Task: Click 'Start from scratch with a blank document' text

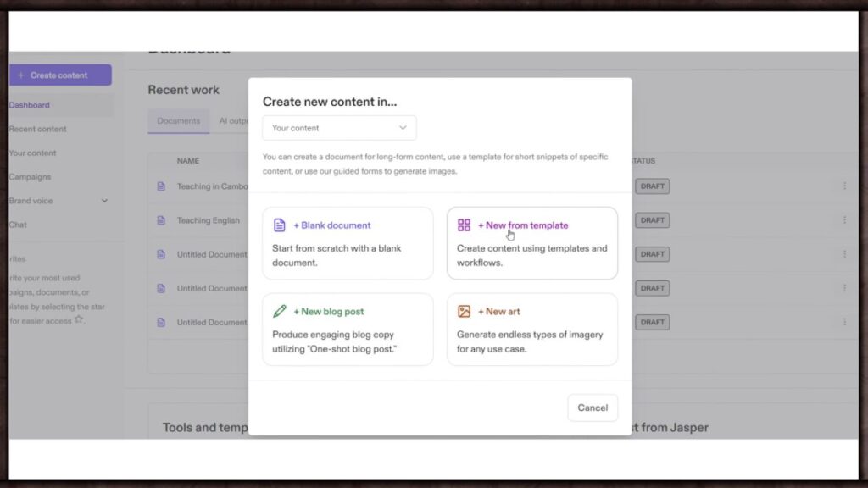Action: (x=337, y=256)
